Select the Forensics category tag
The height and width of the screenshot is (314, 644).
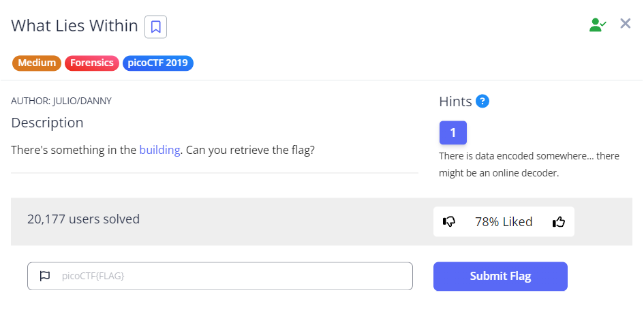pyautogui.click(x=92, y=63)
